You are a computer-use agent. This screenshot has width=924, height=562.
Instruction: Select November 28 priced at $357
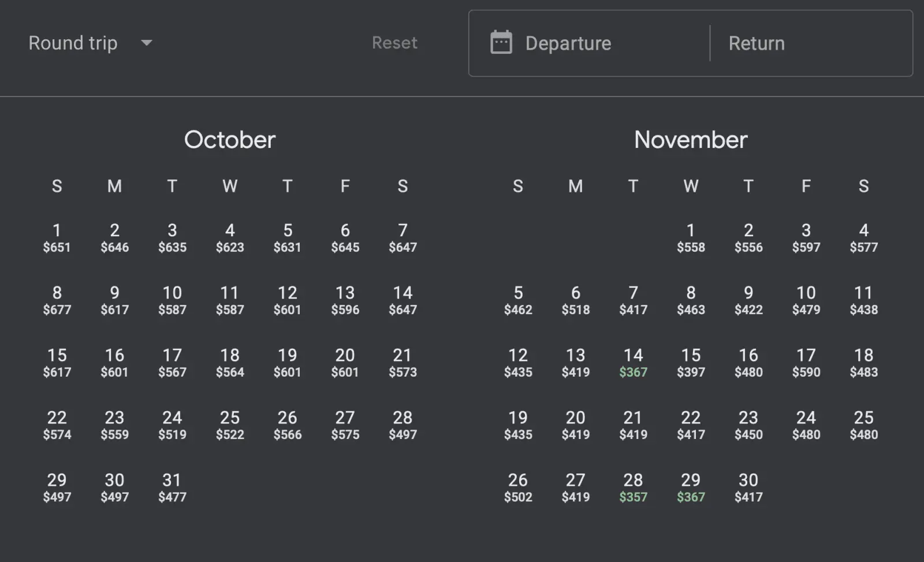633,487
